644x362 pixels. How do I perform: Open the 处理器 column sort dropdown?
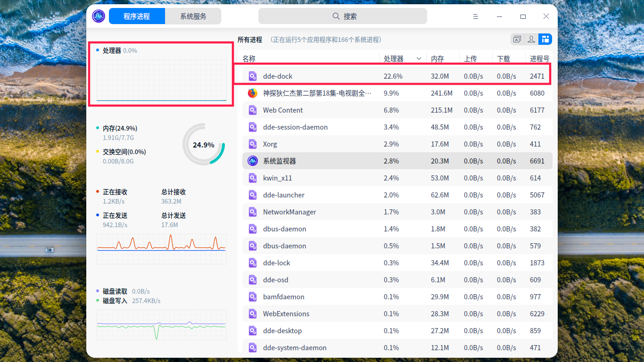click(x=419, y=58)
